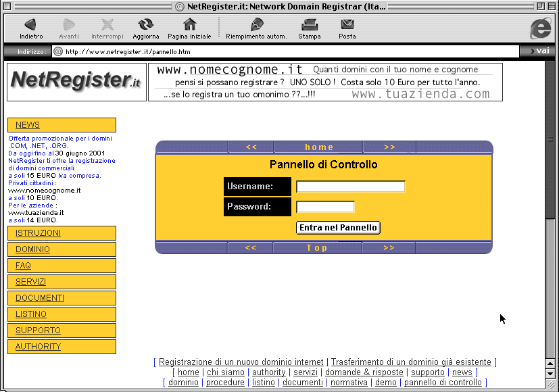Click the window resize grip corner

click(551, 385)
